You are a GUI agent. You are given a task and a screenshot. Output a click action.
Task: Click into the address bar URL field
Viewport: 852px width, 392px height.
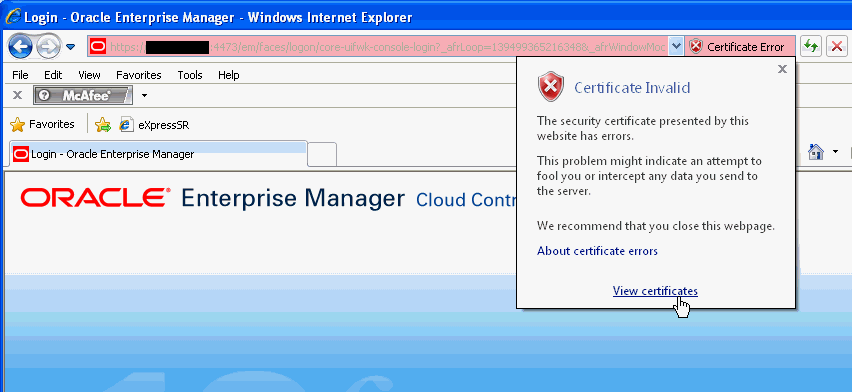click(387, 47)
